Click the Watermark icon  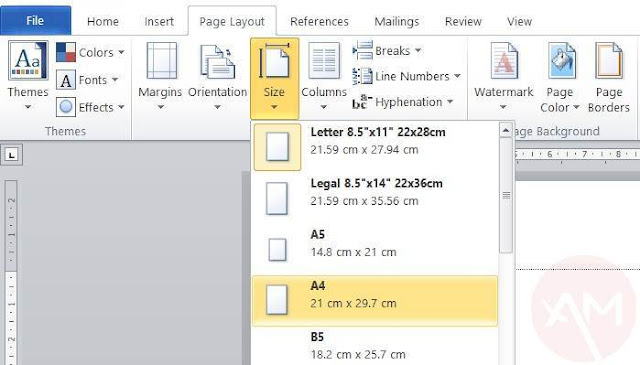pyautogui.click(x=504, y=61)
